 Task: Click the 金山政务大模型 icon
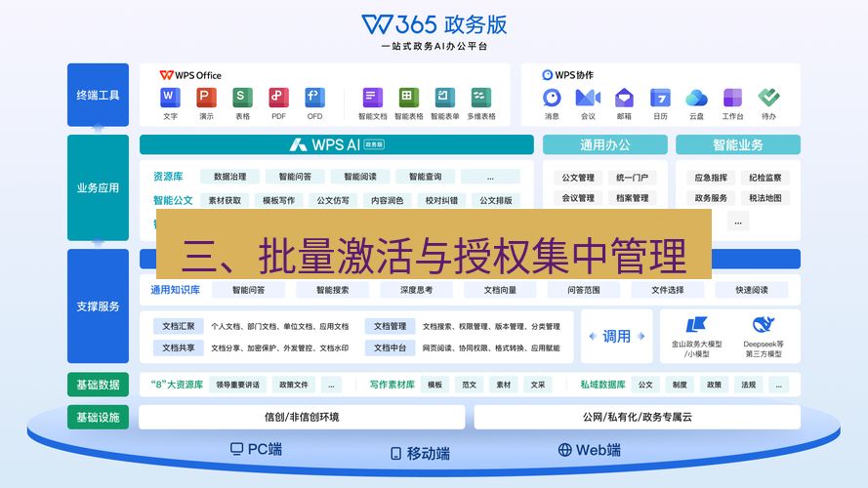coord(696,324)
